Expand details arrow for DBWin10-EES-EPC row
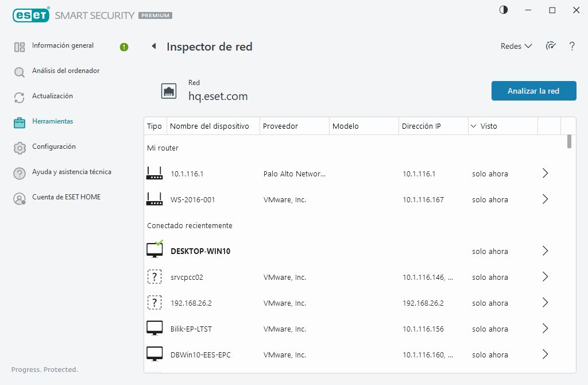Screen dimensions: 588x385 [x=546, y=355]
